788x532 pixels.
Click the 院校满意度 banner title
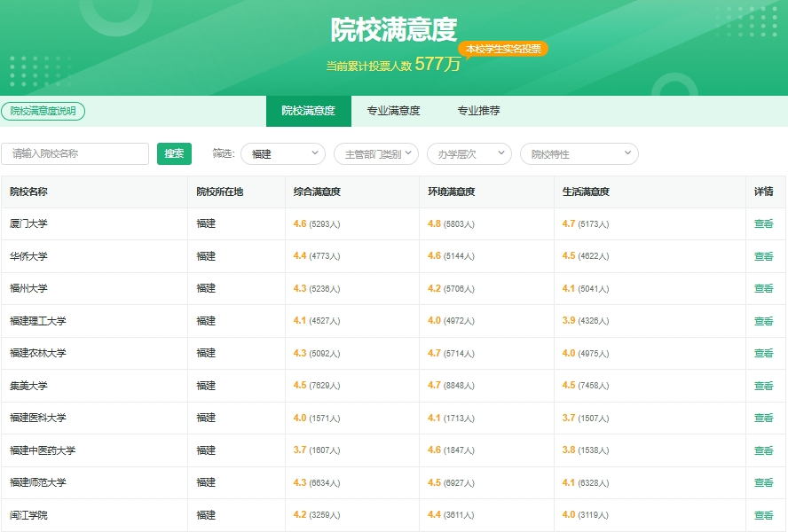394,29
